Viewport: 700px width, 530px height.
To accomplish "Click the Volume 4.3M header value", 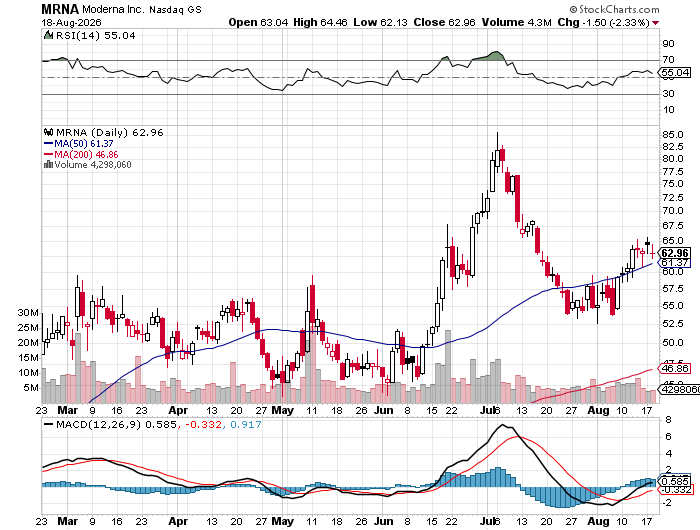I will (x=517, y=22).
